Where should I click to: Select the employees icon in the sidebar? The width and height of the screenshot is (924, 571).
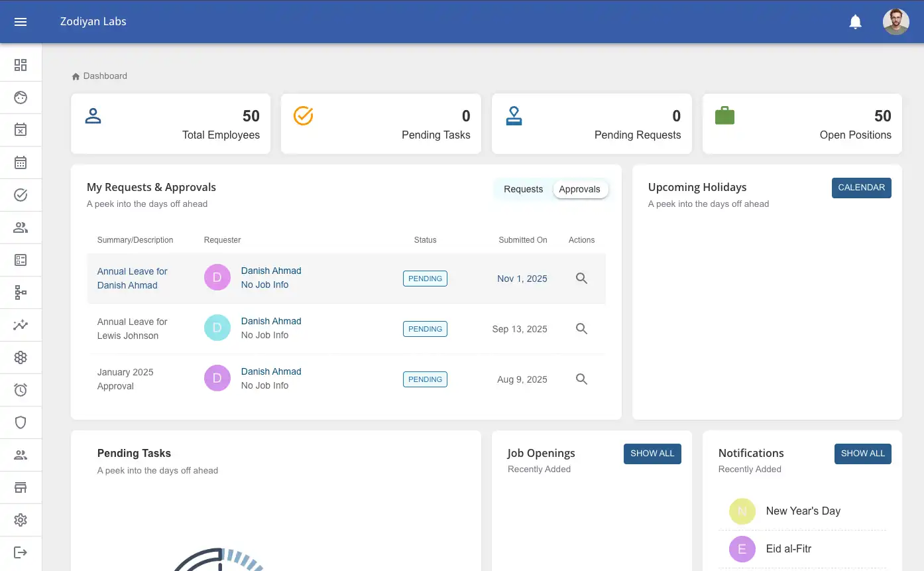click(21, 227)
